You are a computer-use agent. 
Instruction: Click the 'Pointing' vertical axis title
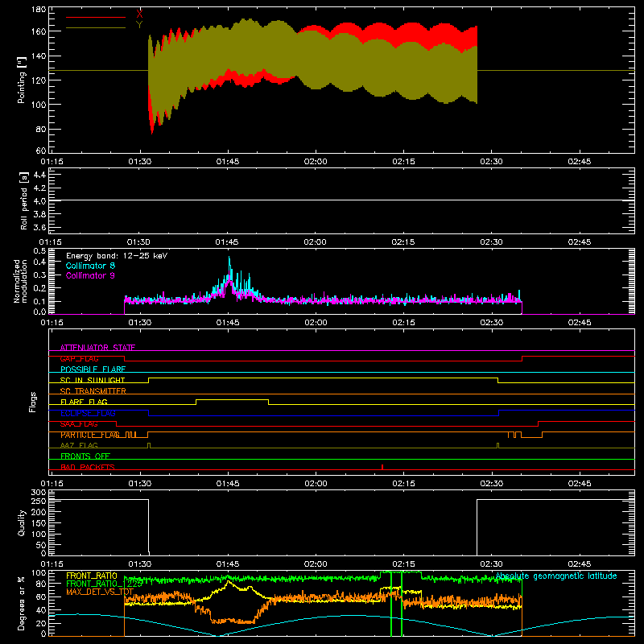(x=22, y=80)
